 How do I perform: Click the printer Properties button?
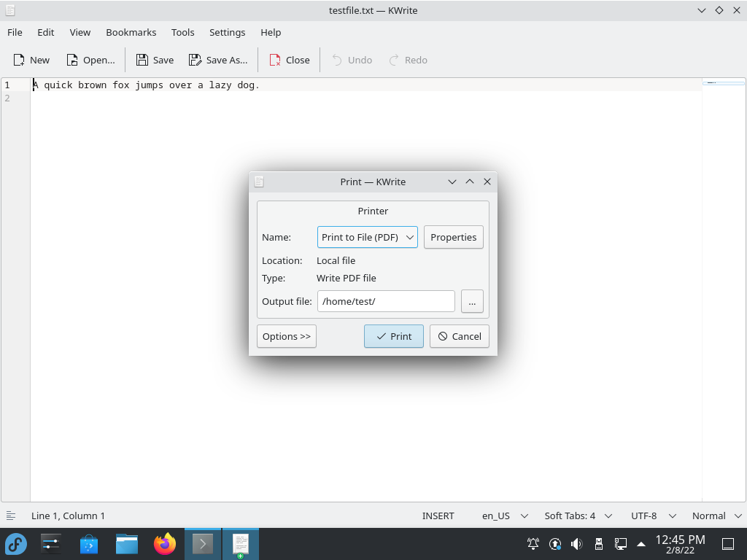click(454, 237)
